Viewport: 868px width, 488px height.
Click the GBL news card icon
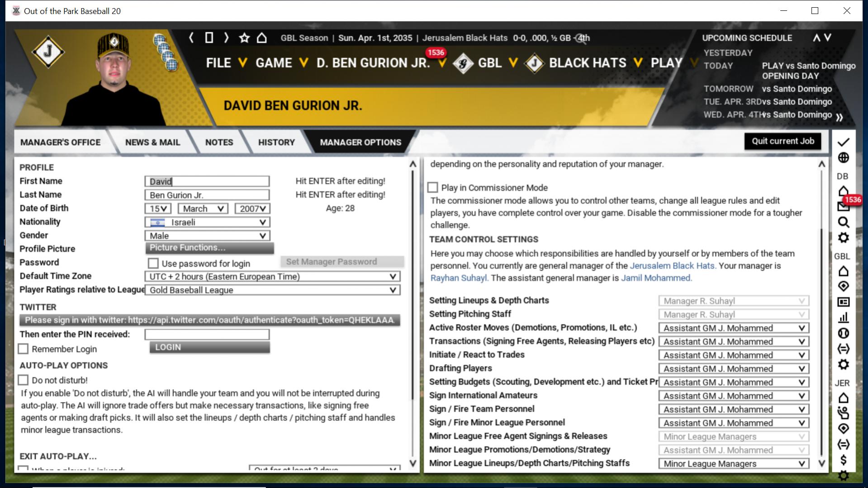[x=843, y=302]
